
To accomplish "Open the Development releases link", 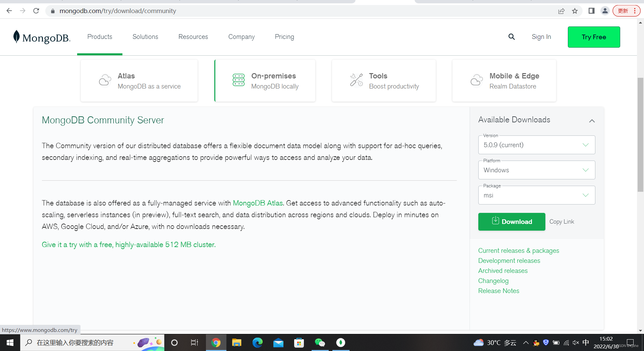I will (x=509, y=261).
